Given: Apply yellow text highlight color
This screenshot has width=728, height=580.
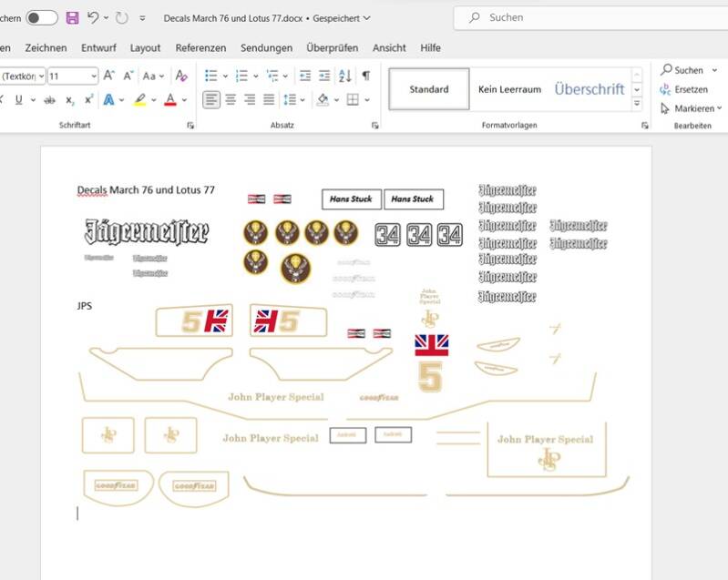Looking at the screenshot, I should coord(139,100).
